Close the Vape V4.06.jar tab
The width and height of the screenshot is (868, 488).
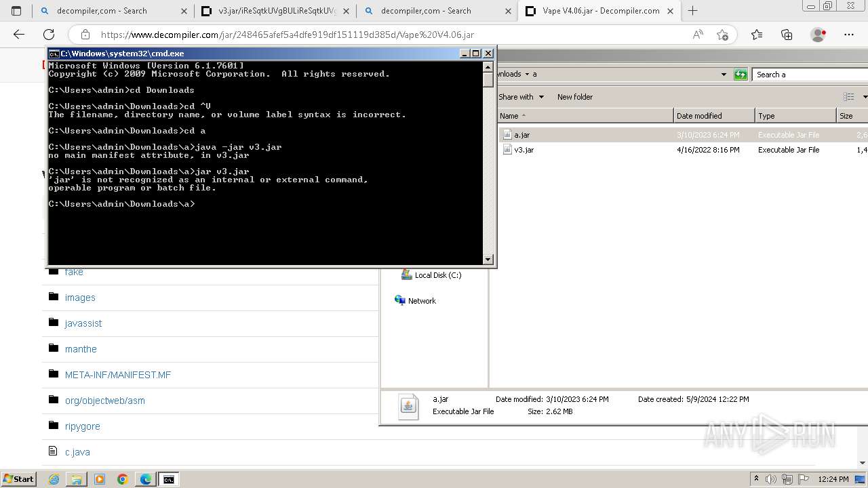pyautogui.click(x=669, y=11)
